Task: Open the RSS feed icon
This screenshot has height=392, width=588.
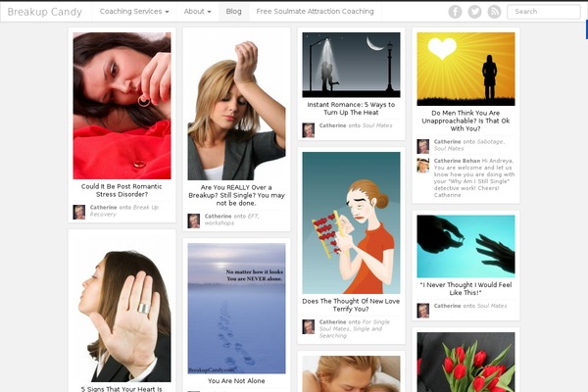Action: click(x=494, y=12)
